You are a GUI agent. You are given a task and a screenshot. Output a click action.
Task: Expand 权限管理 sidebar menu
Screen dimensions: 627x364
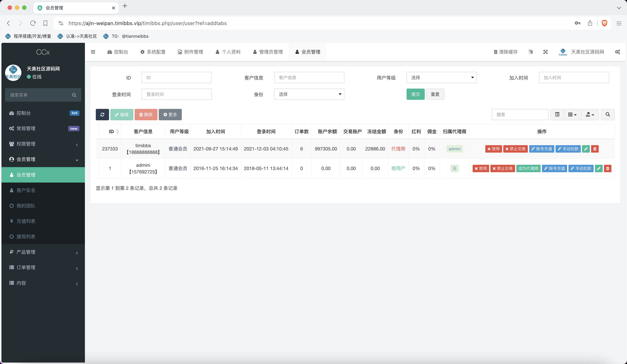pyautogui.click(x=43, y=144)
